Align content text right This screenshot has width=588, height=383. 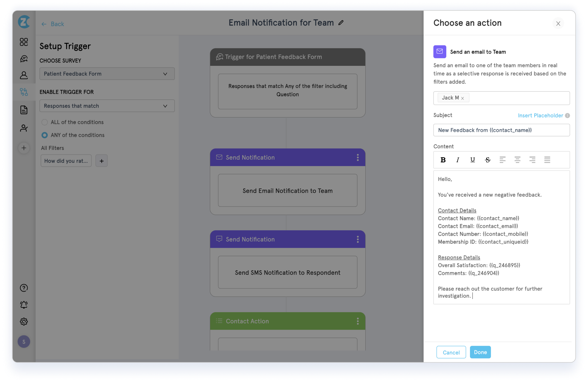(532, 160)
